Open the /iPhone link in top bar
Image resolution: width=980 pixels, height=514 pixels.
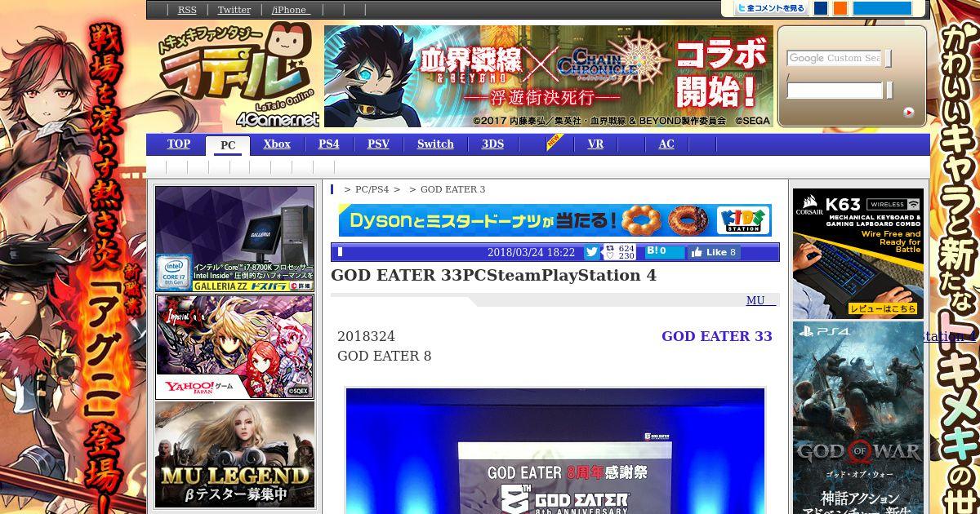290,10
